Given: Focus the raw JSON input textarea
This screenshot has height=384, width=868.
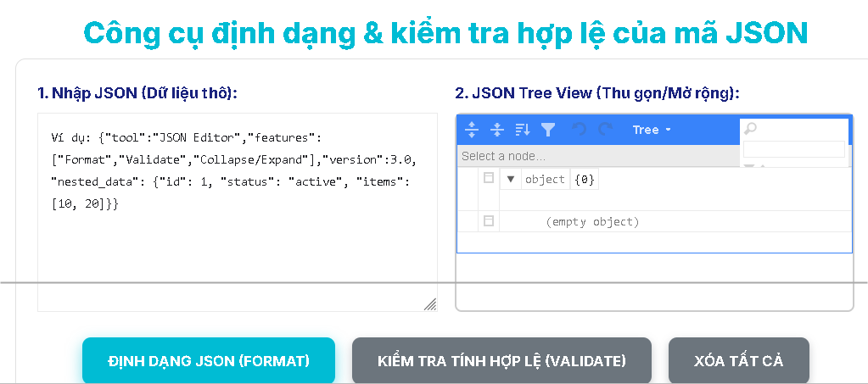Looking at the screenshot, I should click(238, 254).
